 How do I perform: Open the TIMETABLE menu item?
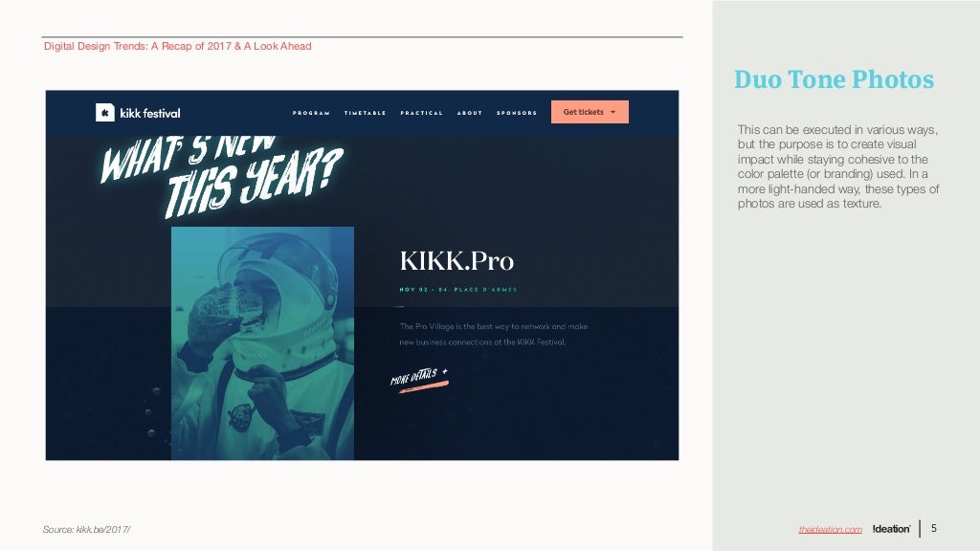(365, 113)
